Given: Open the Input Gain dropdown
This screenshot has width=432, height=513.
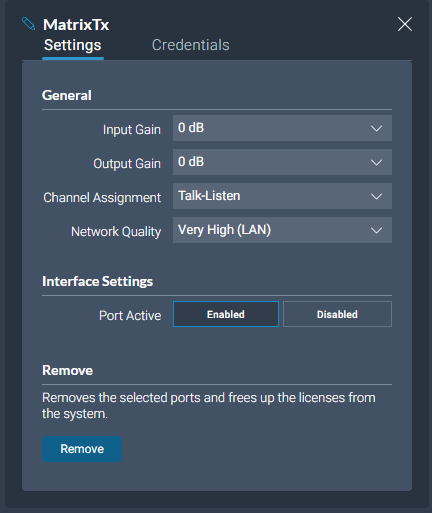Looking at the screenshot, I should 282,128.
